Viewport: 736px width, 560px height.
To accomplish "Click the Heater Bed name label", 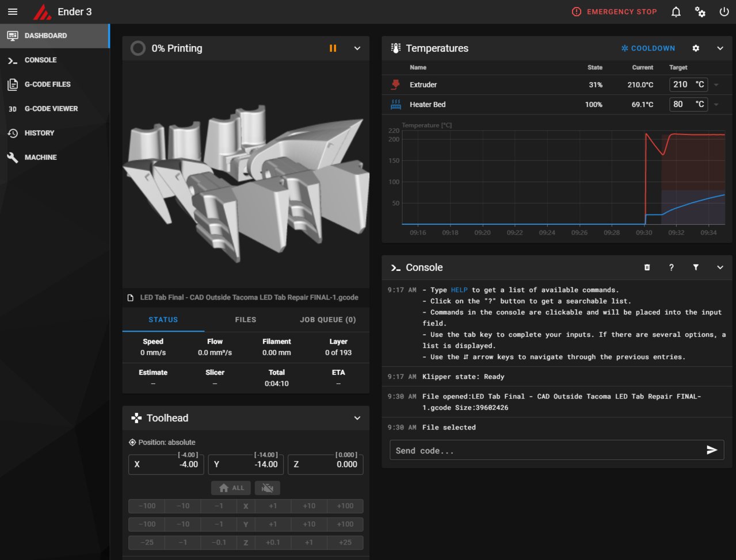I will [428, 105].
